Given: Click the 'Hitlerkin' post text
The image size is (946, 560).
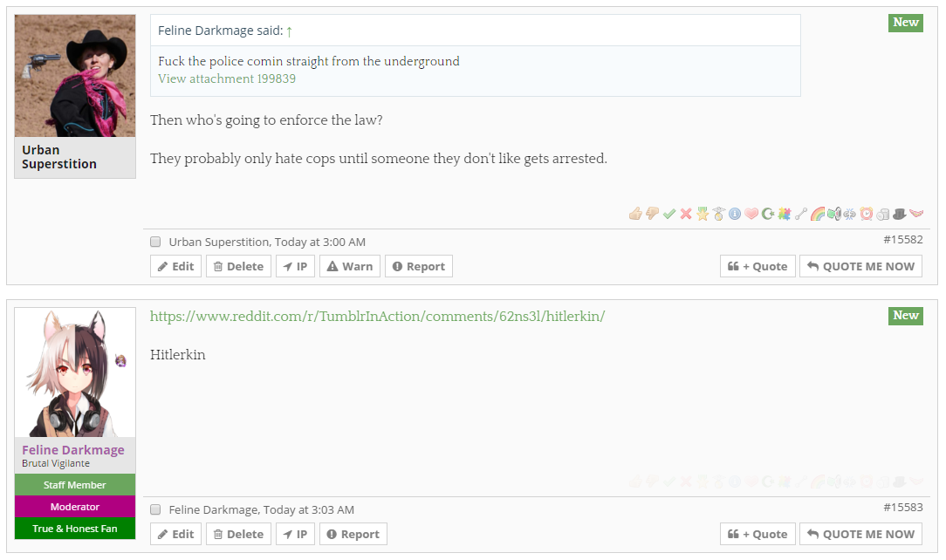Looking at the screenshot, I should pyautogui.click(x=177, y=354).
